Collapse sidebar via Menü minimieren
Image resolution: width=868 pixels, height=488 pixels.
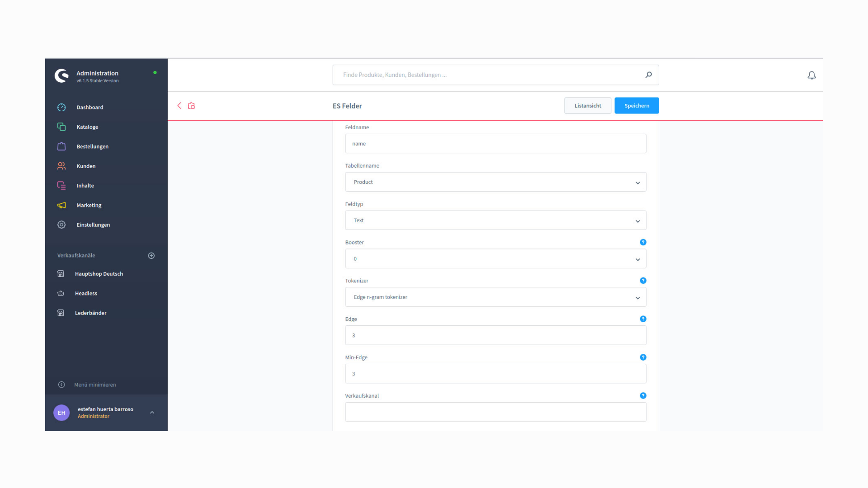pyautogui.click(x=95, y=385)
